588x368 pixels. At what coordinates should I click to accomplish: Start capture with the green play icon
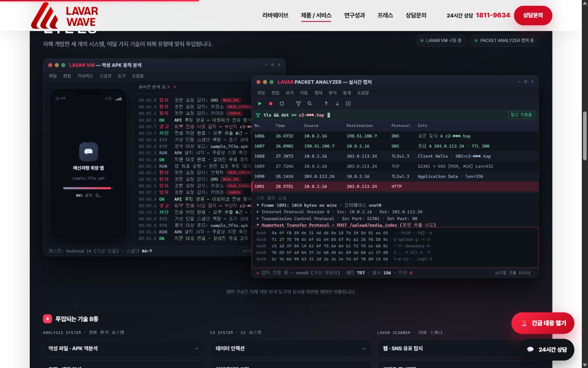coord(260,104)
